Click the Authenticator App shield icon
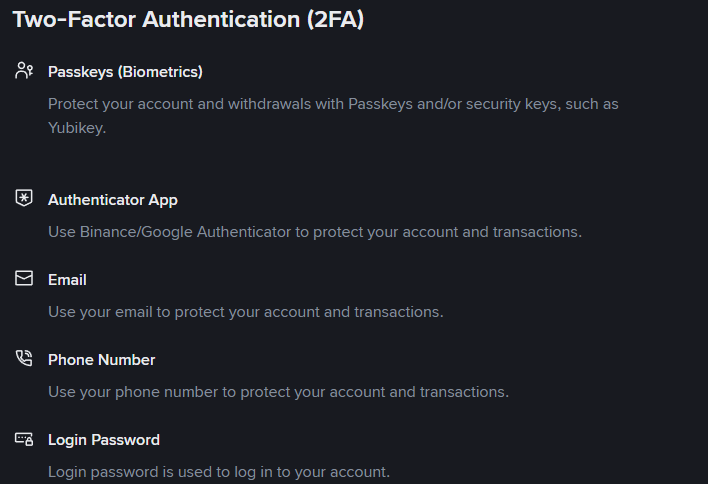The height and width of the screenshot is (484, 708). coord(25,199)
